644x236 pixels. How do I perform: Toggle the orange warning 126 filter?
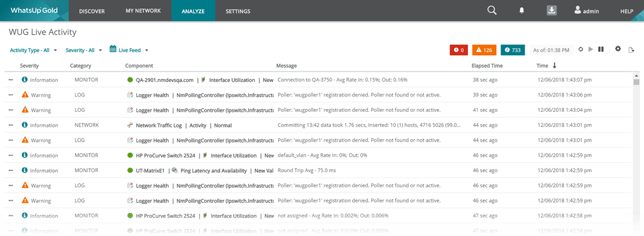(x=484, y=50)
